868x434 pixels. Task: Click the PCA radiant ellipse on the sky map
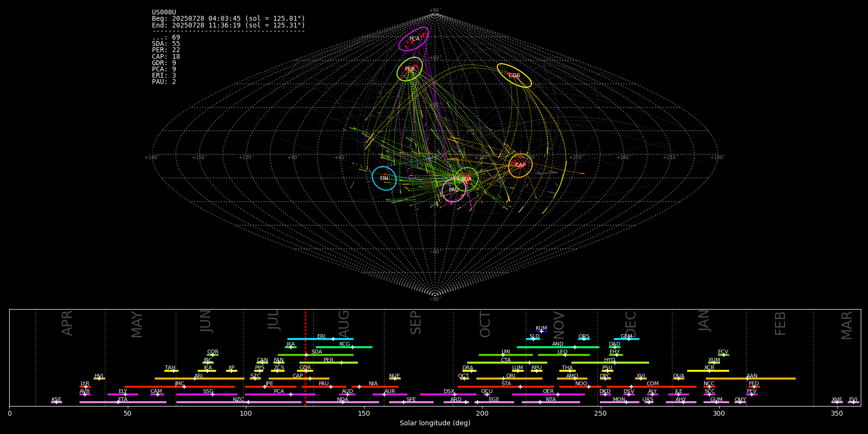click(x=414, y=39)
